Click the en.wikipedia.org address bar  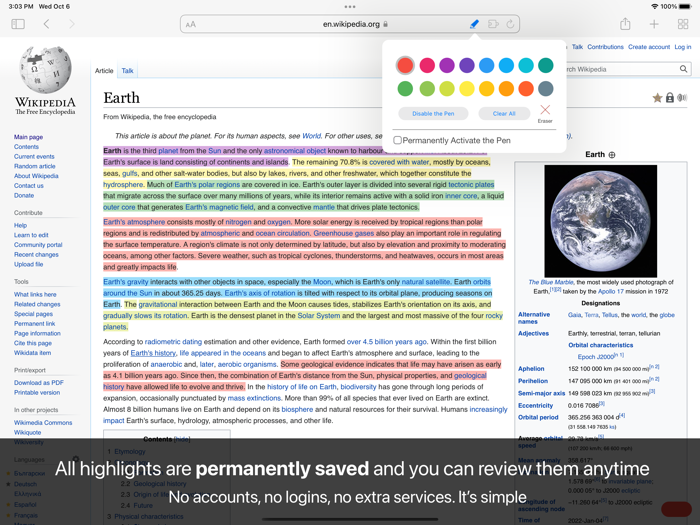[350, 24]
